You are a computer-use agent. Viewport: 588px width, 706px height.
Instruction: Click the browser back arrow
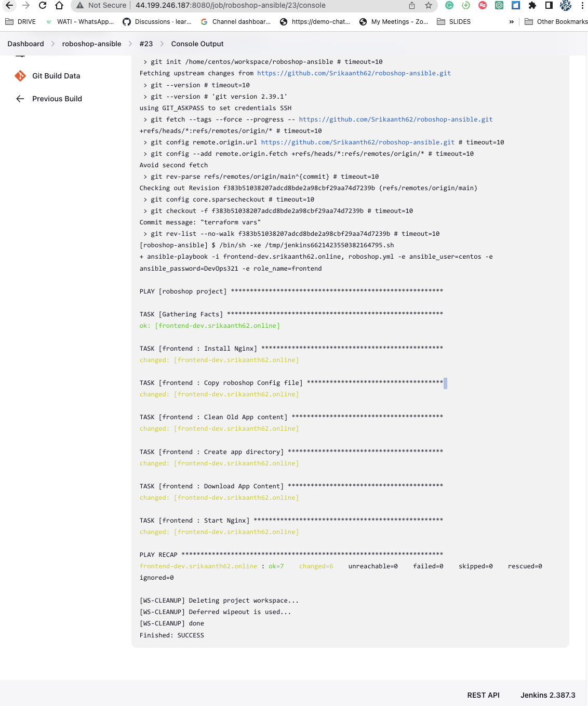coord(10,6)
